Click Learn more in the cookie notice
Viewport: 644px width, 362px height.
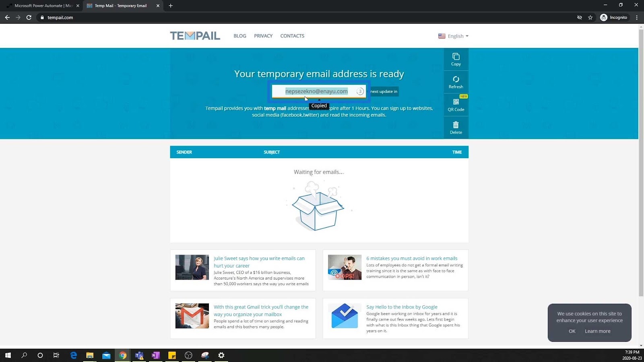pos(597,331)
